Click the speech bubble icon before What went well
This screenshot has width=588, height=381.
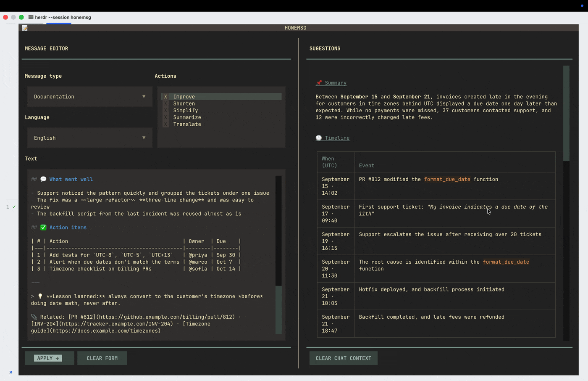[43, 179]
